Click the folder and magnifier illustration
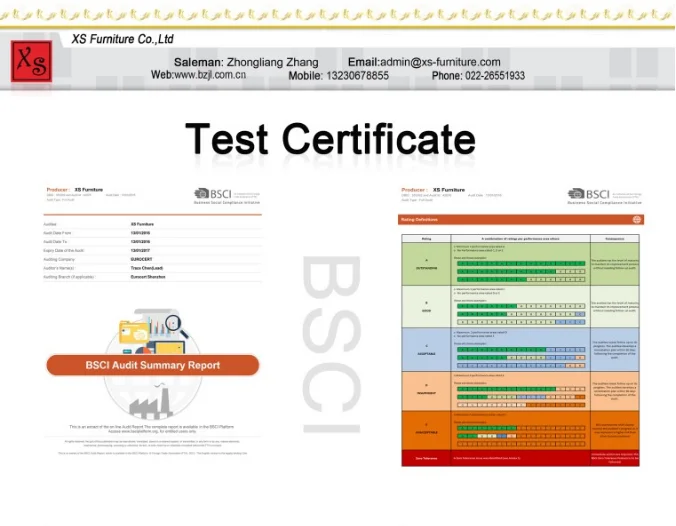This screenshot has height=526, width=676. coord(153,330)
